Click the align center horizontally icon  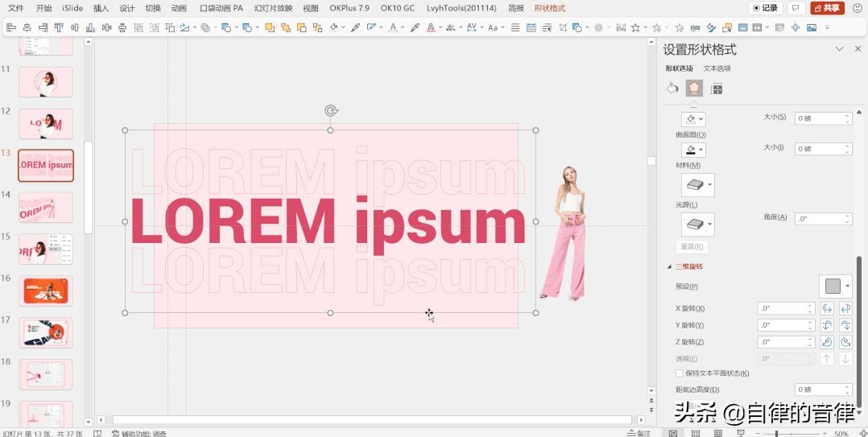click(x=27, y=27)
